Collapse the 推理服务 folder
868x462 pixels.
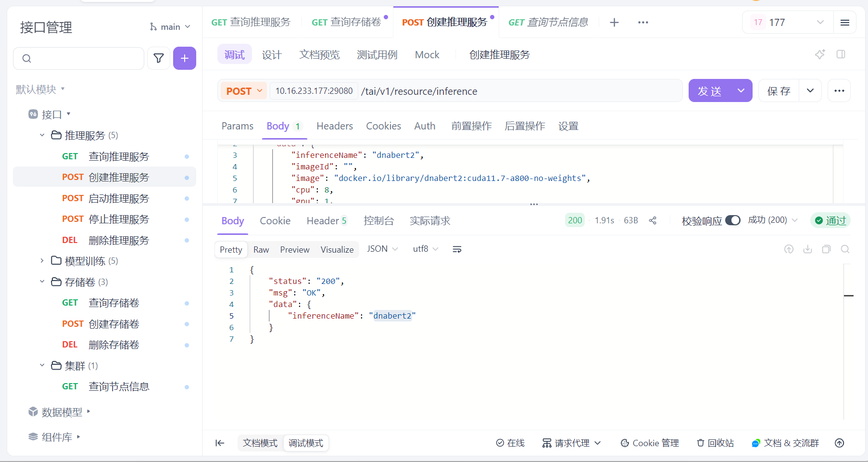coord(42,135)
